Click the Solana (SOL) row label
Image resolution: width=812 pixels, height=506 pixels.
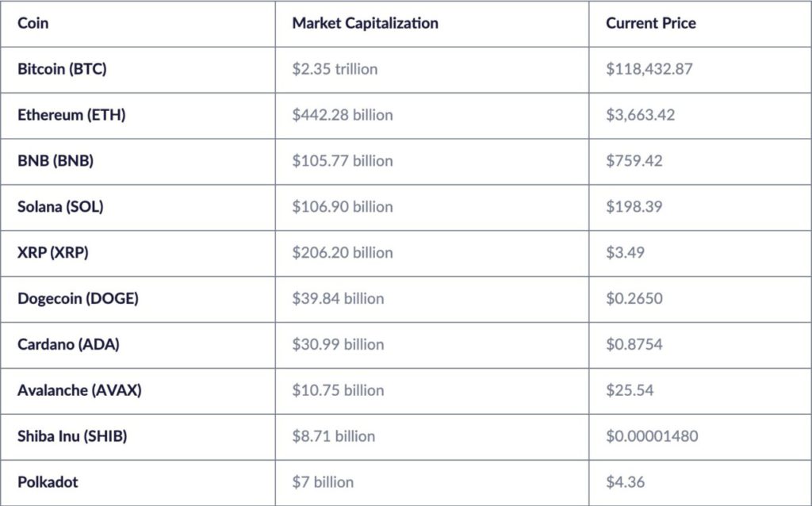(60, 207)
